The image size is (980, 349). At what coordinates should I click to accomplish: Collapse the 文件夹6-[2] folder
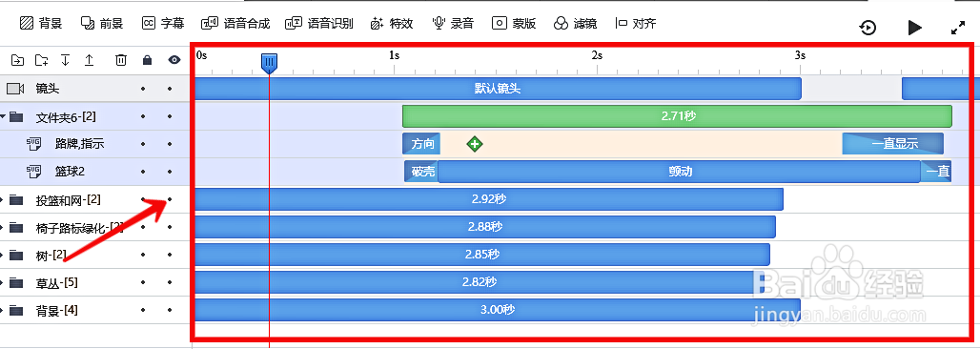pyautogui.click(x=3, y=117)
